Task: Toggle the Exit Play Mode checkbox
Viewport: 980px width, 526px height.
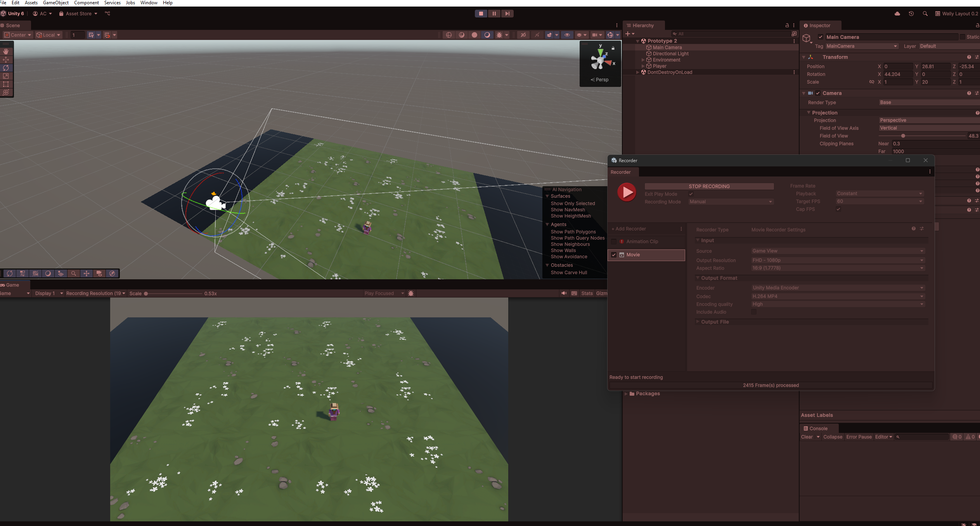Action: click(691, 194)
